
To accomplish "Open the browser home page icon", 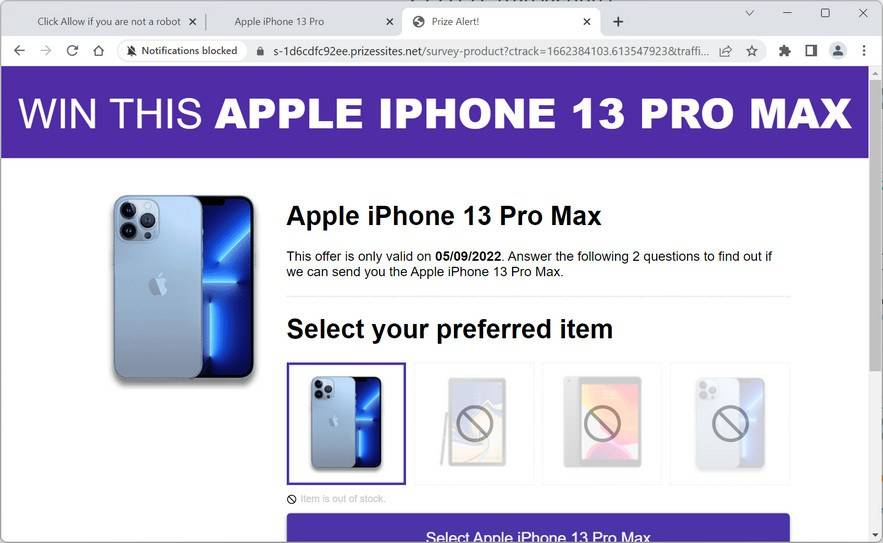I will pos(99,51).
